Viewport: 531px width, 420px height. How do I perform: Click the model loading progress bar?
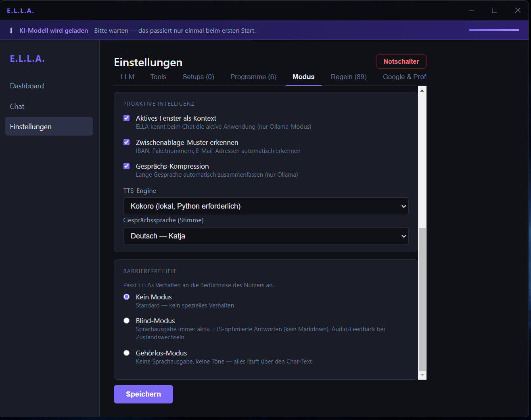tap(494, 30)
